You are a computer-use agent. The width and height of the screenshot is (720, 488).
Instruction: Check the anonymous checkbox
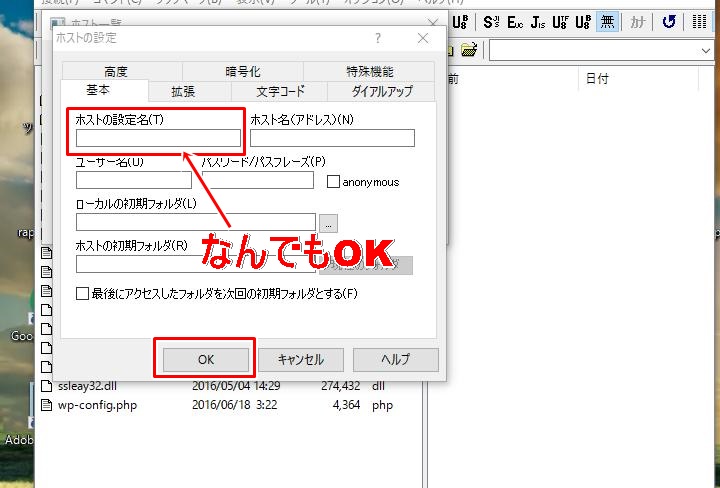(333, 182)
